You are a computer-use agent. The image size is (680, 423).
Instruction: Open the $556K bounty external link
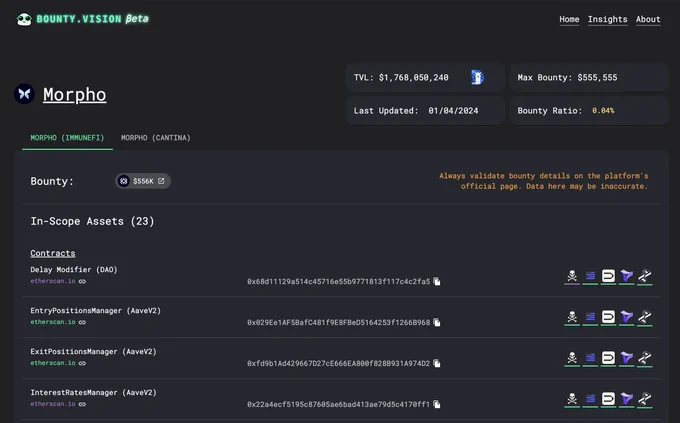pyautogui.click(x=143, y=181)
